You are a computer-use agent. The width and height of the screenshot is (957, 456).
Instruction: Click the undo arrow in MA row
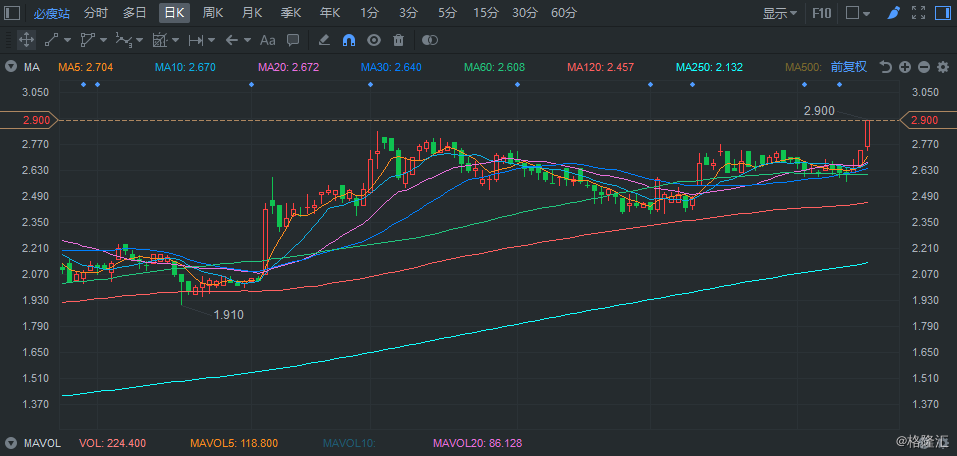(x=886, y=67)
